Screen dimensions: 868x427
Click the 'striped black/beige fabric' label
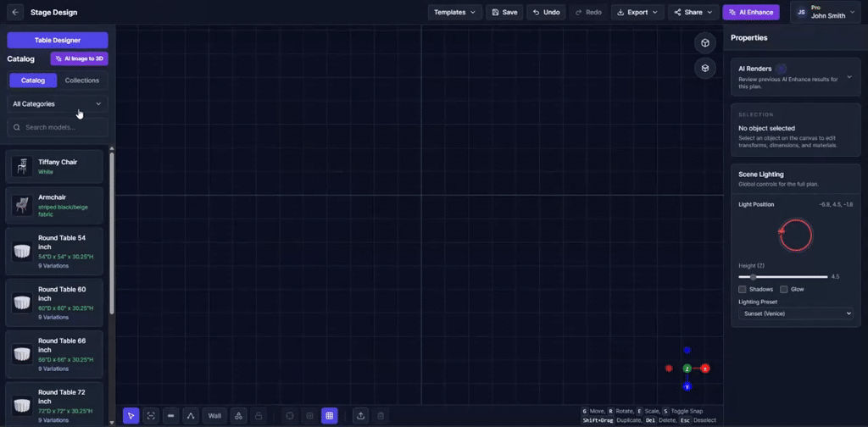tap(63, 211)
